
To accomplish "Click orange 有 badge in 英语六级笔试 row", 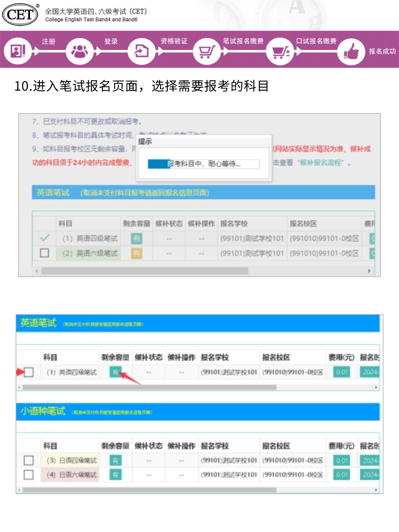I will [x=137, y=253].
